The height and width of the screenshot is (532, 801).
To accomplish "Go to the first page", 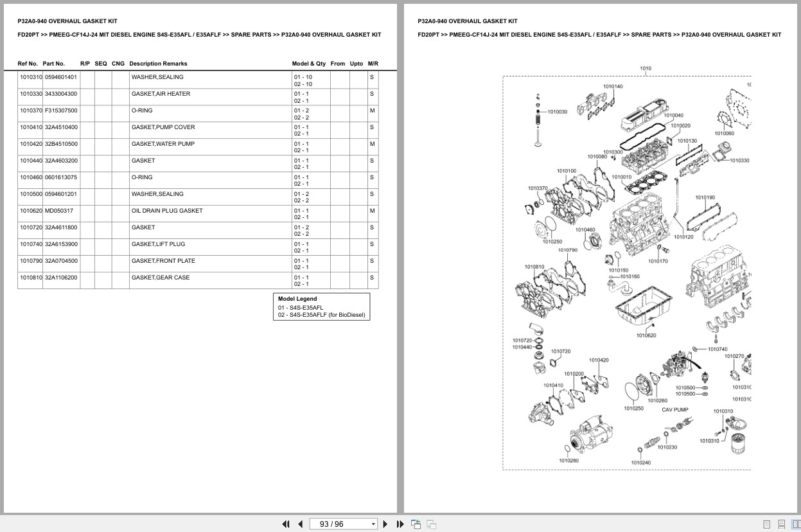I will (286, 524).
